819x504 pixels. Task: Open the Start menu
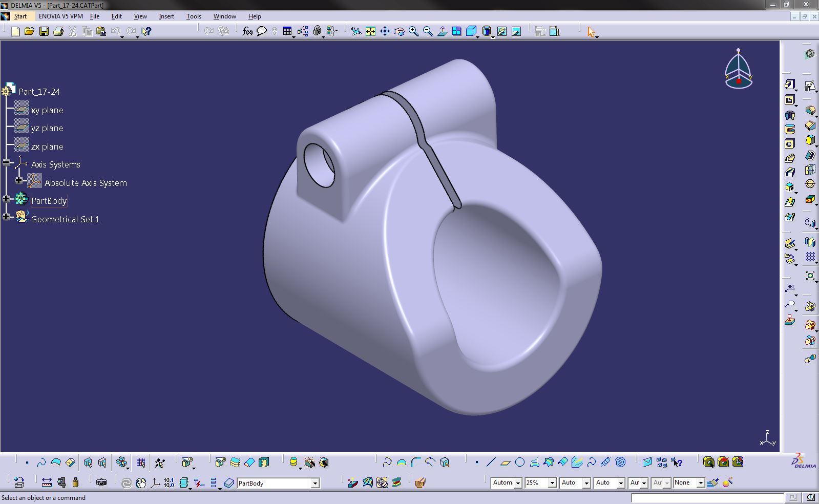click(x=20, y=16)
